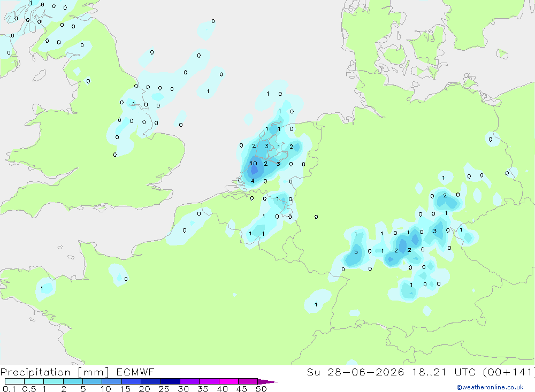Screen dimensions: 535x392
Task: Click the '10' precipitation value over Netherlands
Action: 254,164
